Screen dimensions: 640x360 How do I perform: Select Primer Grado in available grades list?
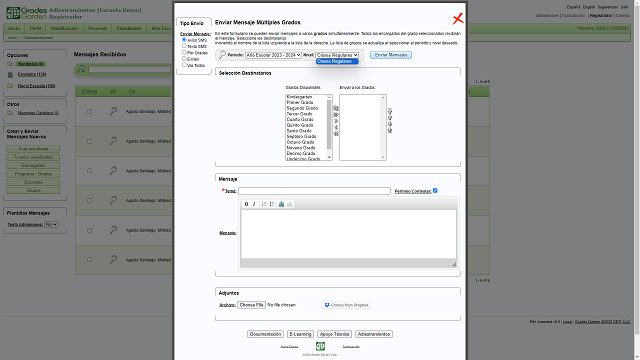[300, 102]
